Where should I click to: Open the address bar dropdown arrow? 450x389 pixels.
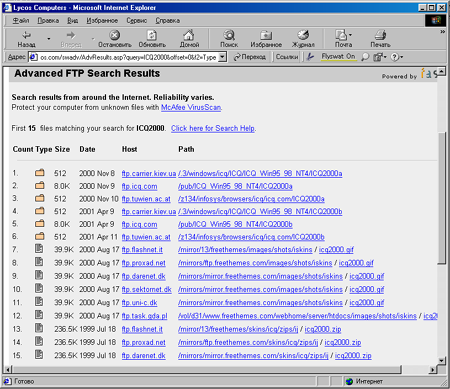[223, 57]
